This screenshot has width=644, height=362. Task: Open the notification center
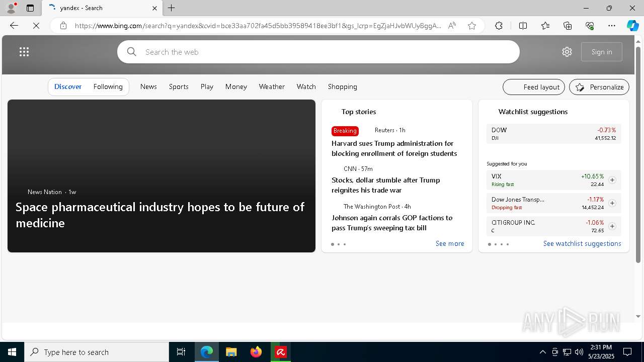point(627,352)
